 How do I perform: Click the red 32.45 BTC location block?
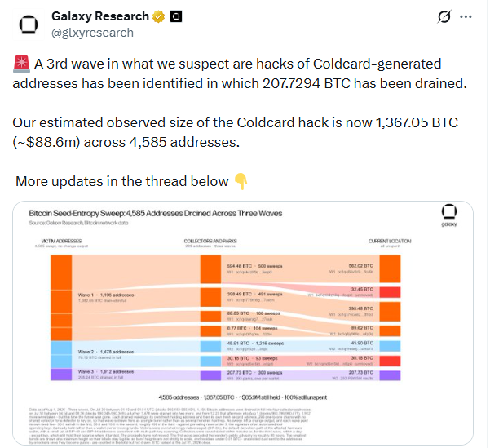pos(390,292)
